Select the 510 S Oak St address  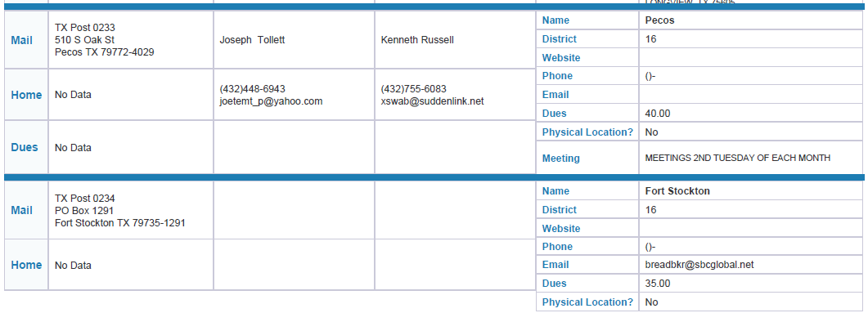pos(85,40)
